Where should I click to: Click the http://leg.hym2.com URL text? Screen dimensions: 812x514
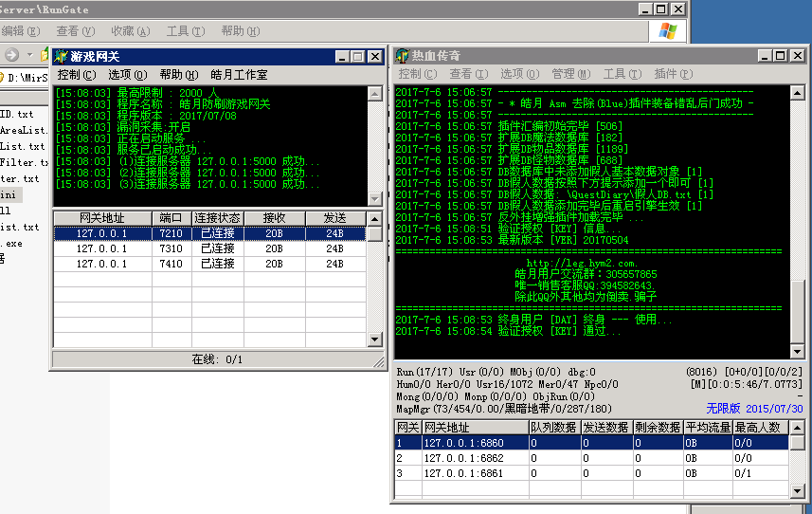point(582,264)
